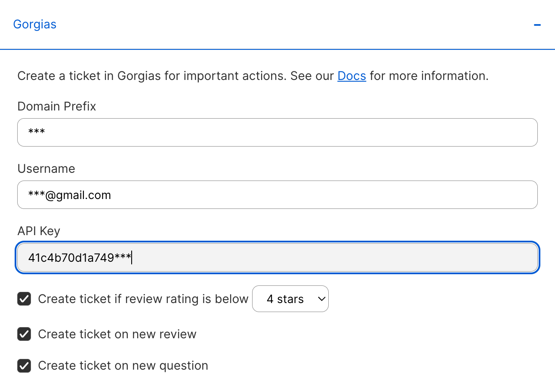Click the API Key label

(39, 231)
